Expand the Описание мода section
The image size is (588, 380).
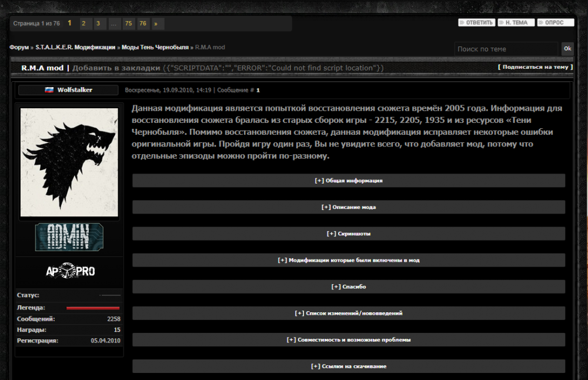[348, 207]
